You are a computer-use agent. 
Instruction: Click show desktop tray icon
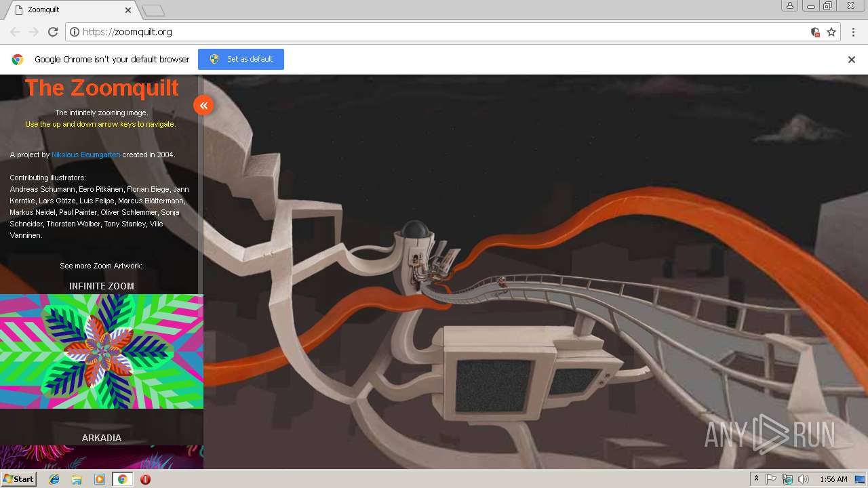(x=860, y=479)
